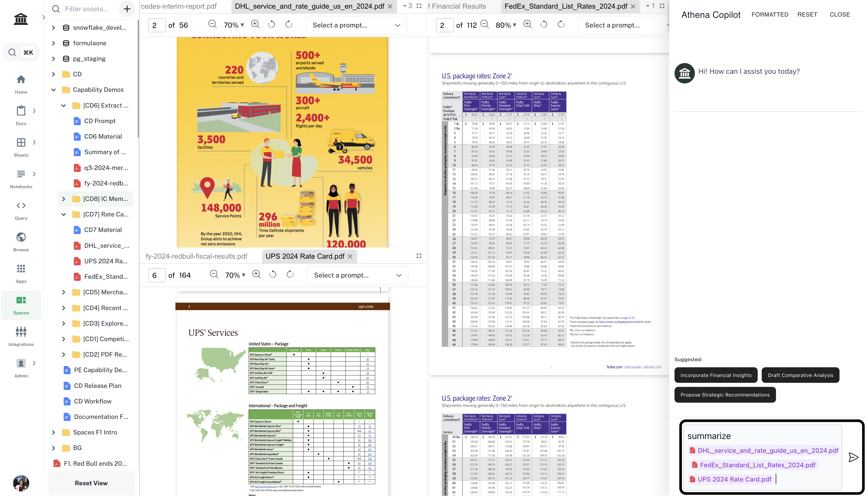Click DHL viewer page number field
Screen dimensions: 868x496
point(157,25)
